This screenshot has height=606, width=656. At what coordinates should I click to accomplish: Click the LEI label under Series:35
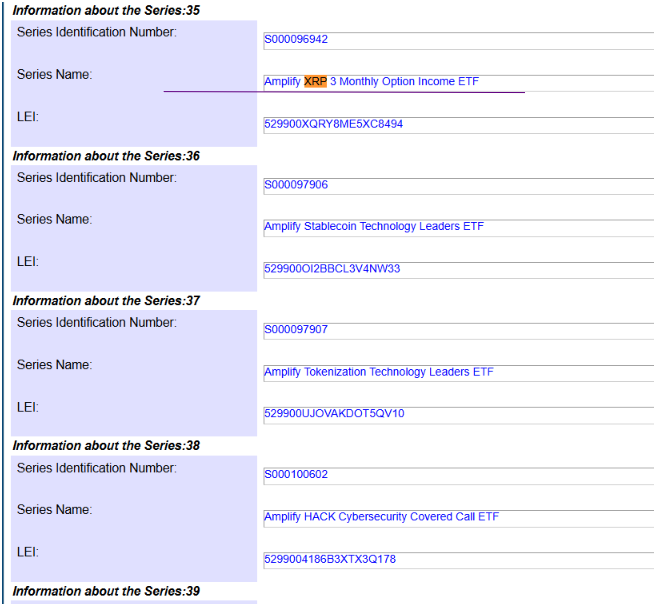[28, 116]
